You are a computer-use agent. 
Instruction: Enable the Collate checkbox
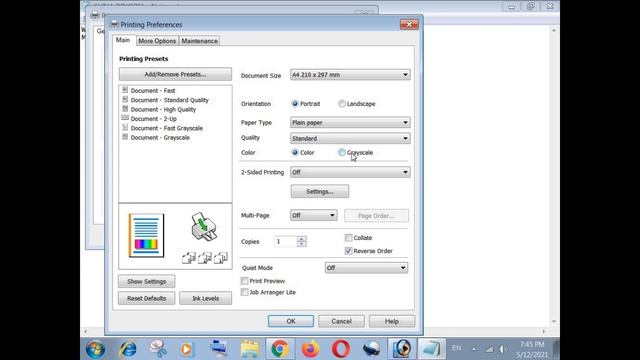(348, 238)
